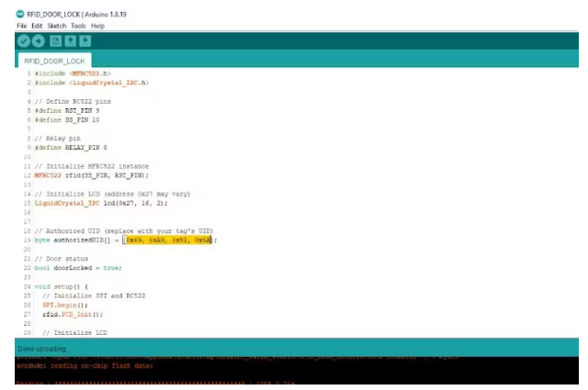588x390 pixels.
Task: Upload the sketch with the arrow button
Action: 38,41
